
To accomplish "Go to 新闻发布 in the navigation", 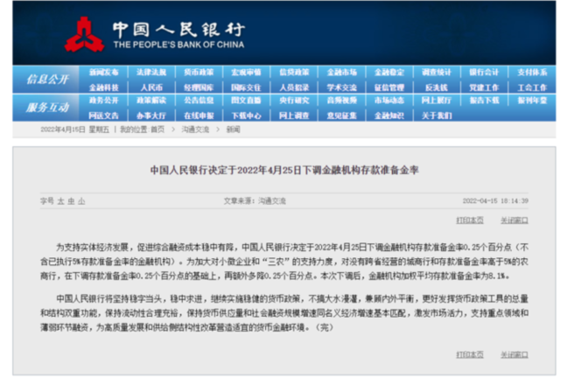I will (x=104, y=72).
